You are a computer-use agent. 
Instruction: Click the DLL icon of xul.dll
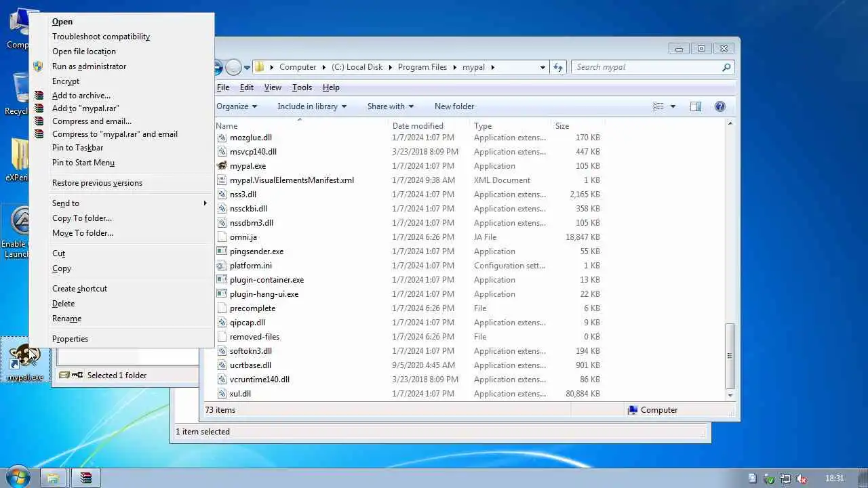pos(222,394)
